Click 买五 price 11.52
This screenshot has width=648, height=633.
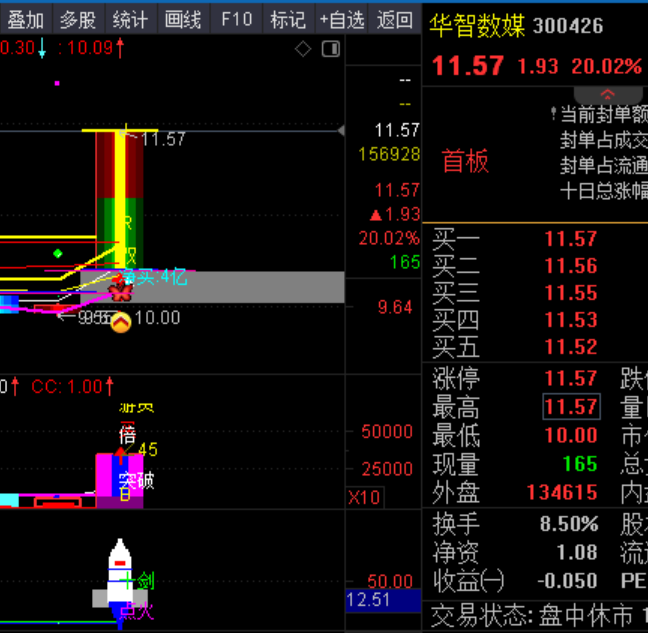pos(571,347)
